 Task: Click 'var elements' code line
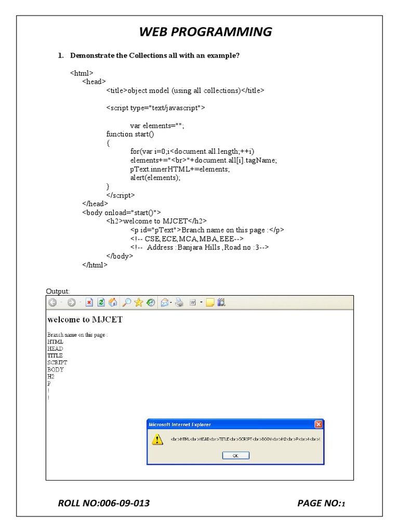(157, 126)
